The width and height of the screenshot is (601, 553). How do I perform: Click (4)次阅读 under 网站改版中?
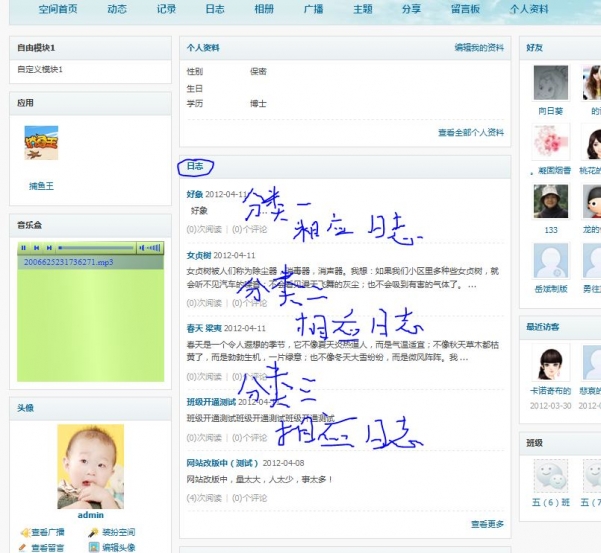[x=204, y=498]
